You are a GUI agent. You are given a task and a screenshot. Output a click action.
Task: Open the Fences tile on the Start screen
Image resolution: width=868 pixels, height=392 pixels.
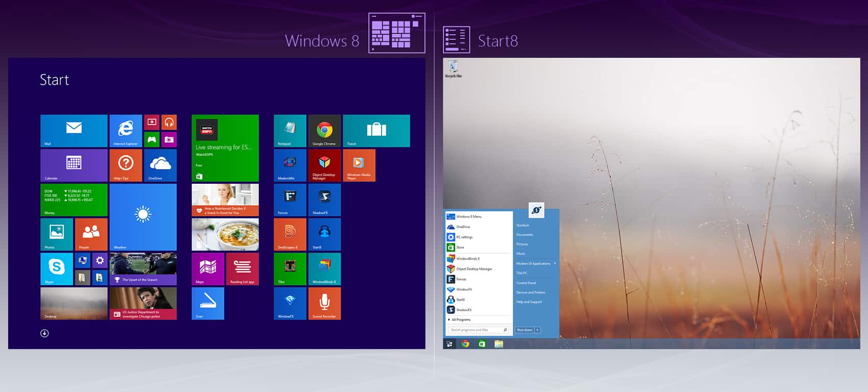click(x=290, y=200)
